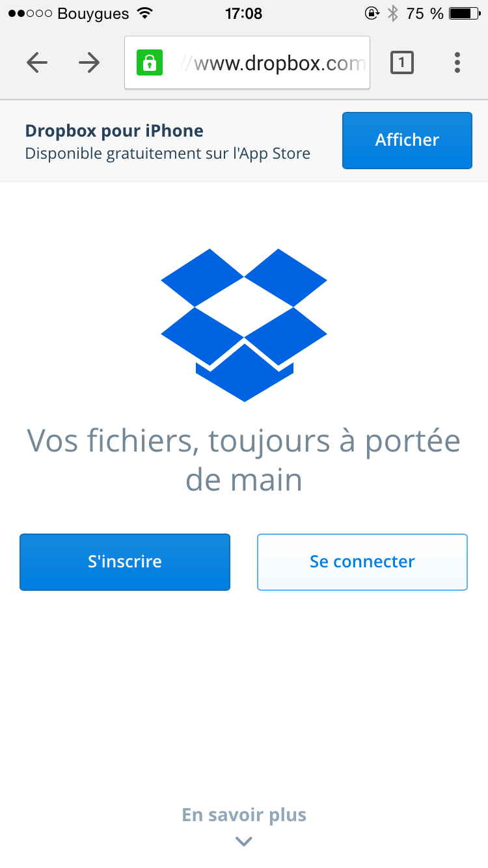This screenshot has width=488, height=868.
Task: Tap the browser back arrow
Action: coord(37,62)
